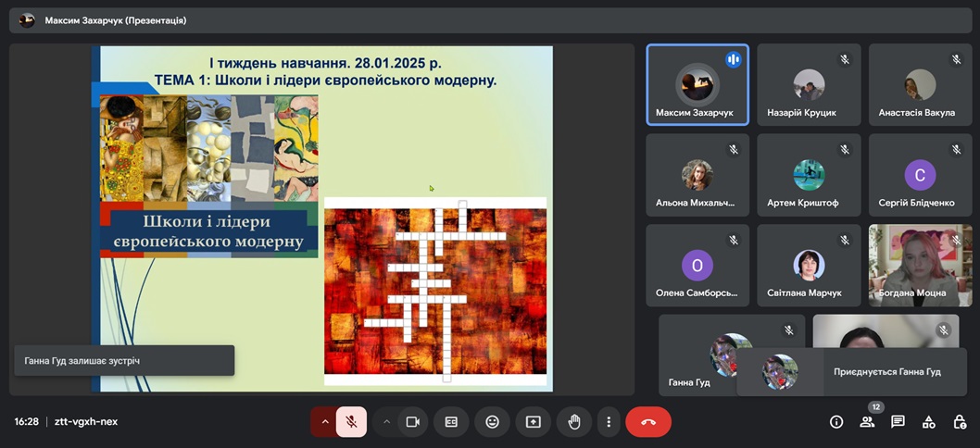Open the chat with everyone icon
The width and height of the screenshot is (980, 448).
click(898, 422)
